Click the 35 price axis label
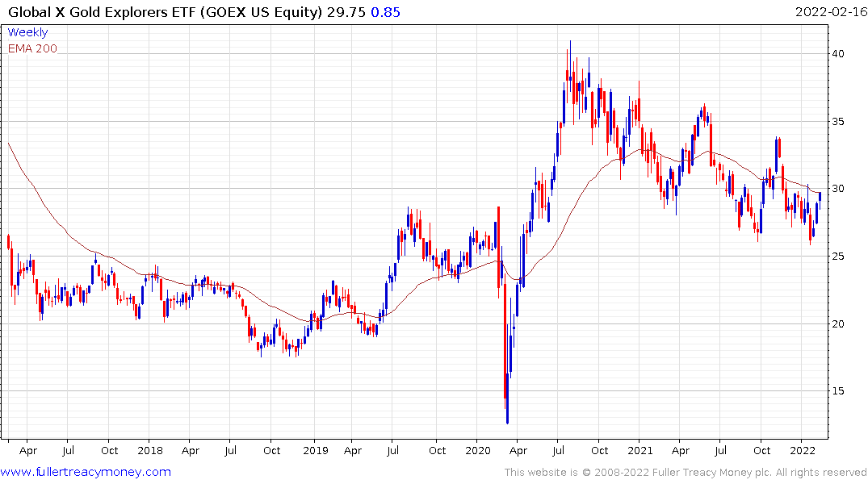 (x=837, y=121)
